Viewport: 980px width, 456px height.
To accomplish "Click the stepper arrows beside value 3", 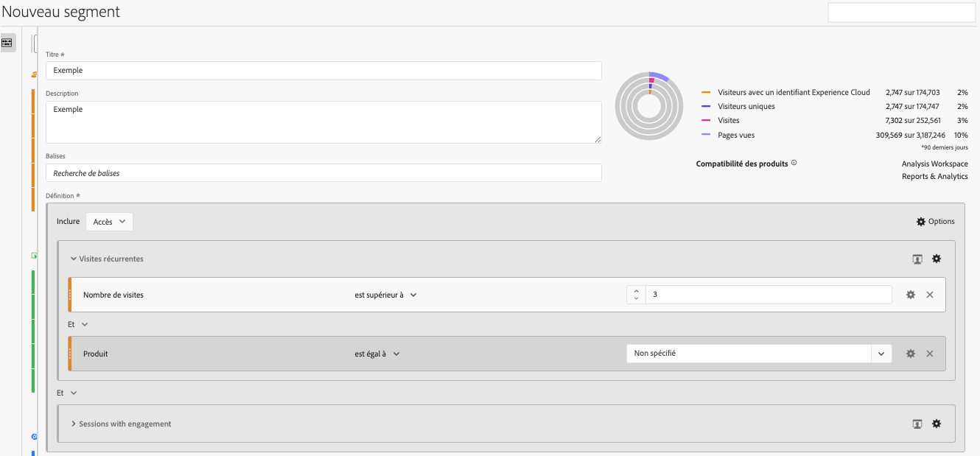I will 636,295.
